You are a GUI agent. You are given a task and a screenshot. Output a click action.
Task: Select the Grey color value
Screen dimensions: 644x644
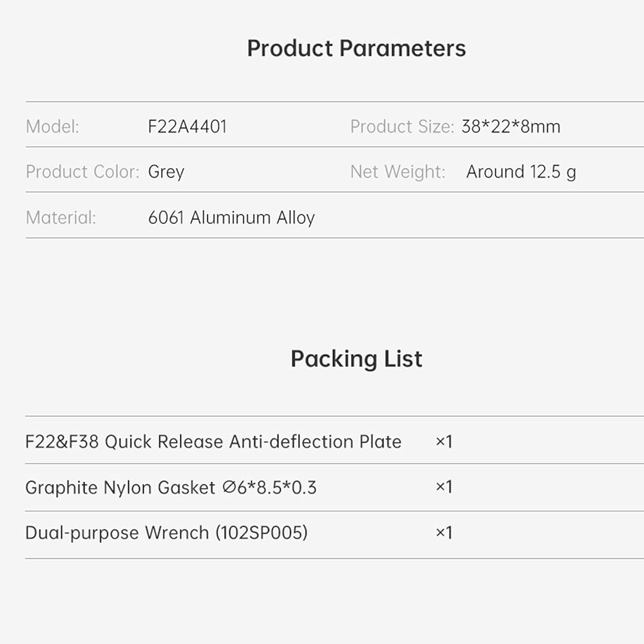(x=166, y=172)
